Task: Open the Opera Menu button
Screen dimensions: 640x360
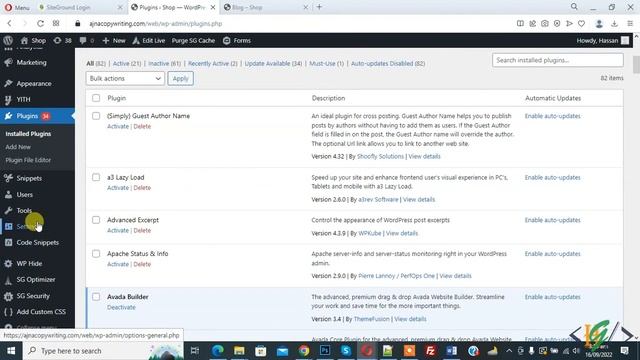Action: pos(17,7)
